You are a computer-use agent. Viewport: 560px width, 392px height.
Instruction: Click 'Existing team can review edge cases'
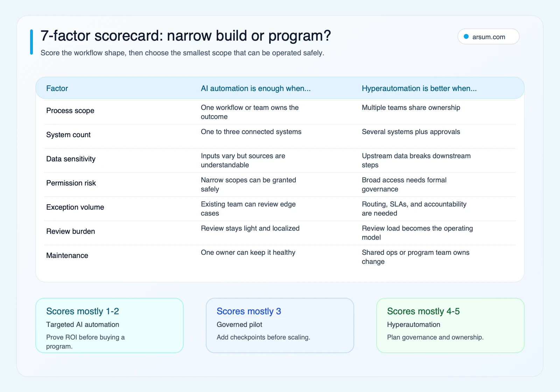pos(248,209)
